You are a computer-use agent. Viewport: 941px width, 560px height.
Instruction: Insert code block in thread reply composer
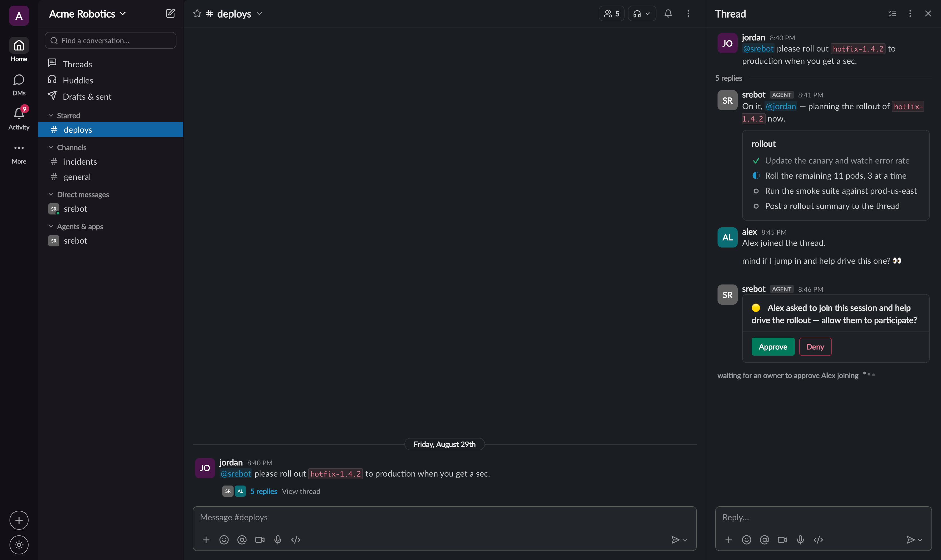[818, 540]
